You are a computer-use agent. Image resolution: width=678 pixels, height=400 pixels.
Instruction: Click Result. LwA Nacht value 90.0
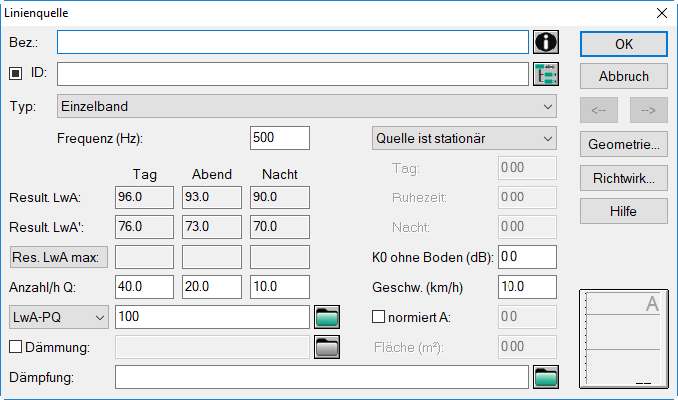pos(280,197)
